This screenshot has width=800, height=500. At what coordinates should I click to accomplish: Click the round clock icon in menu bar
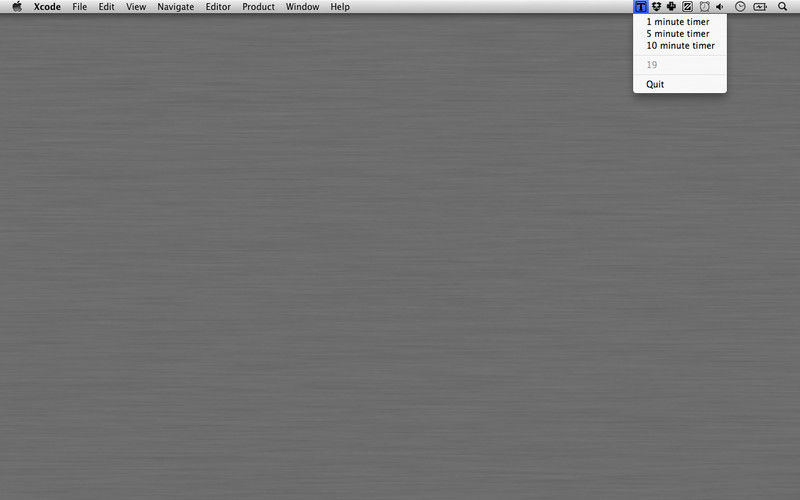coord(740,7)
